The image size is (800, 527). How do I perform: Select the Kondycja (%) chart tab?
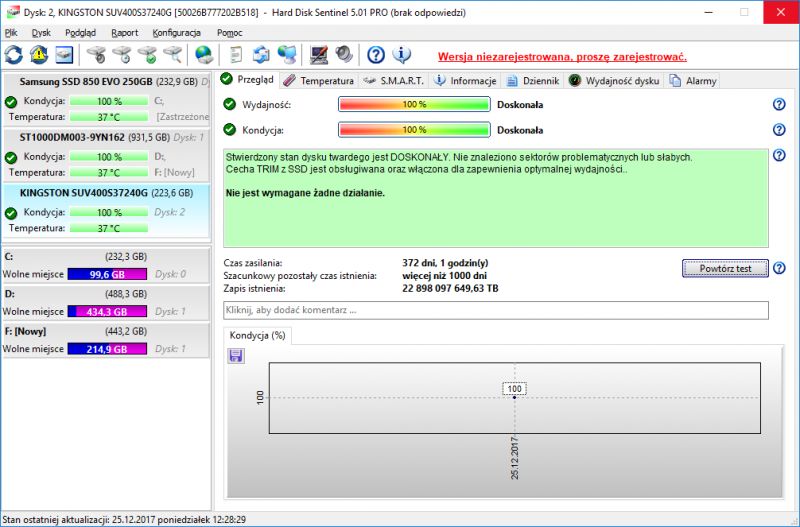click(258, 335)
